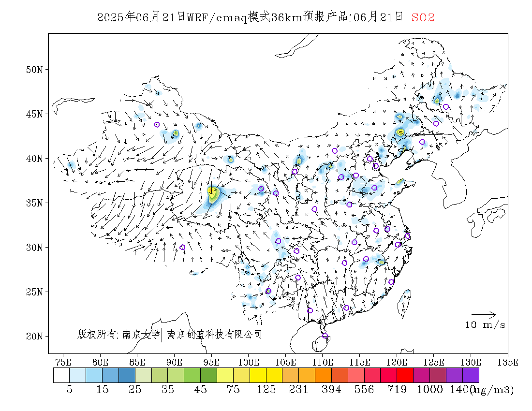Click the darkest green legend swatch

pyautogui.click(x=208, y=375)
